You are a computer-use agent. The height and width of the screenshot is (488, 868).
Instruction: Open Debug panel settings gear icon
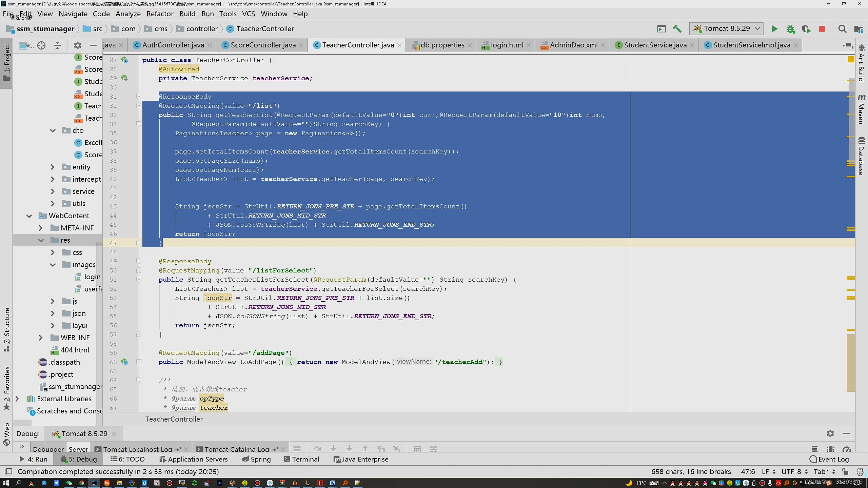tap(830, 433)
